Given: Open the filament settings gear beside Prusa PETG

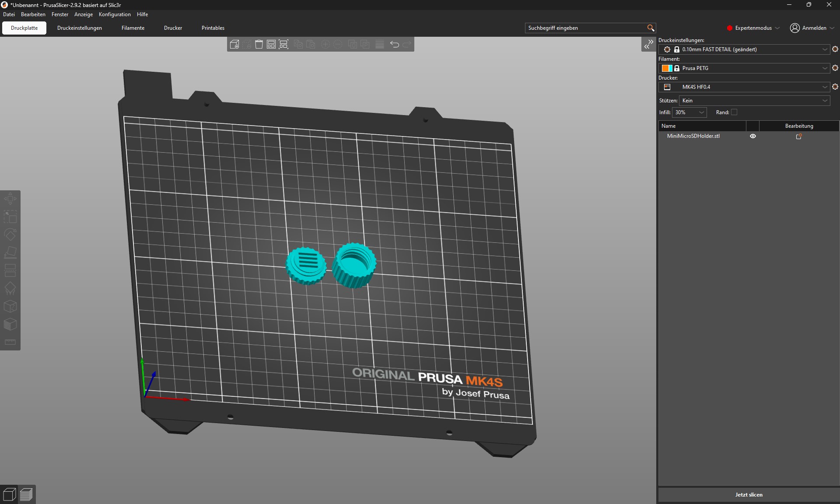Looking at the screenshot, I should [x=835, y=68].
